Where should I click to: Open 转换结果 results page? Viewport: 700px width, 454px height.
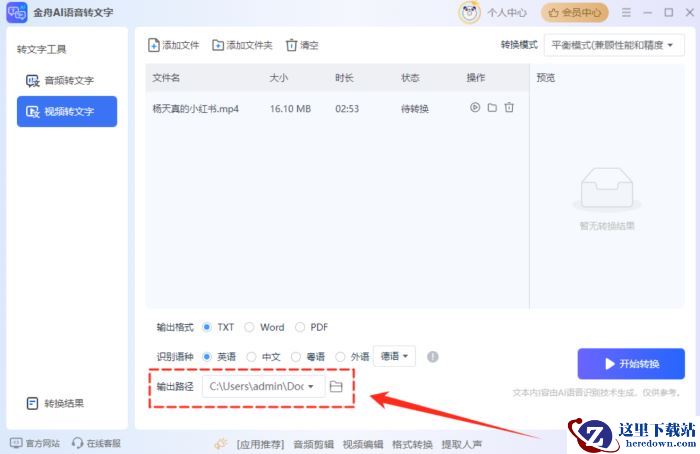pos(55,404)
